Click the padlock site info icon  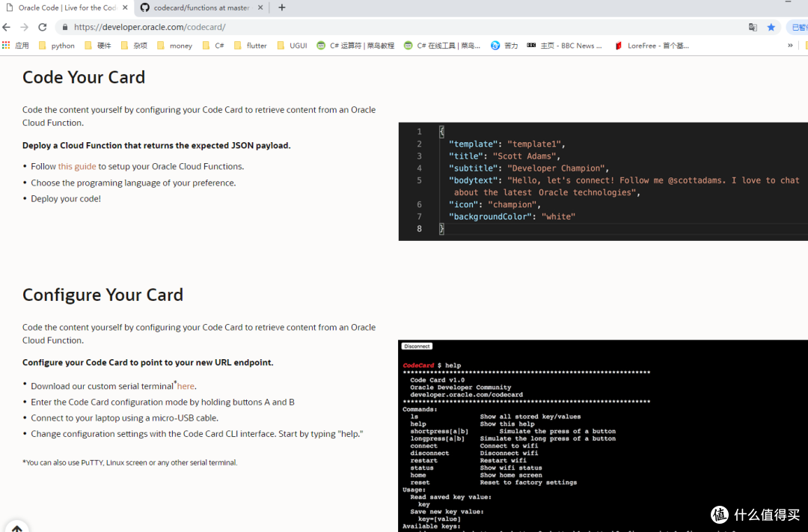(x=64, y=28)
